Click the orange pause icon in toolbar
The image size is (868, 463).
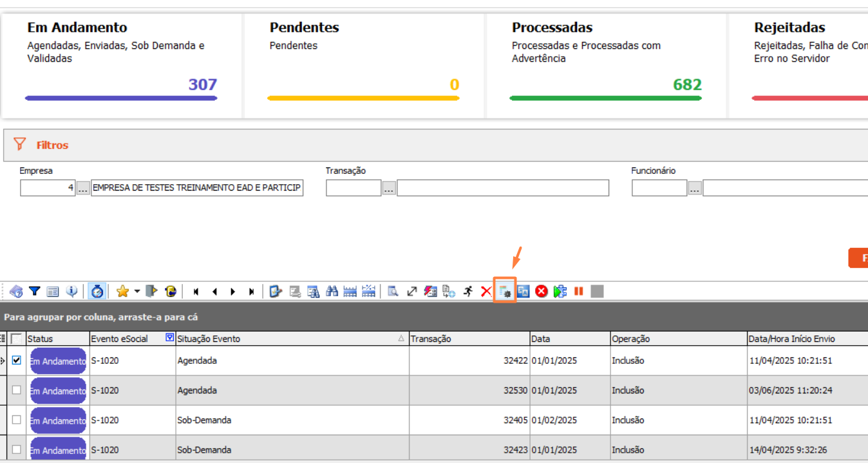tap(578, 292)
